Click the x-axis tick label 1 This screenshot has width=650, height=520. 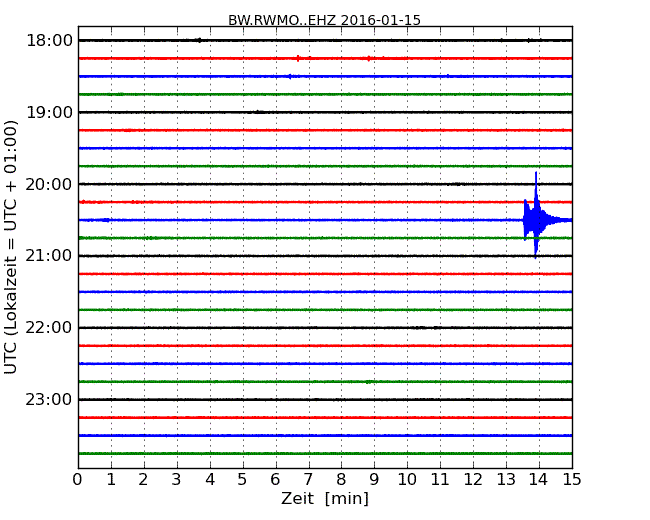[111, 480]
